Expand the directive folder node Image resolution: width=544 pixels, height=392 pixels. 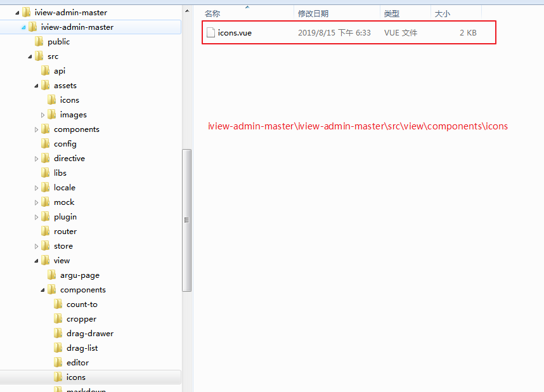tap(36, 159)
